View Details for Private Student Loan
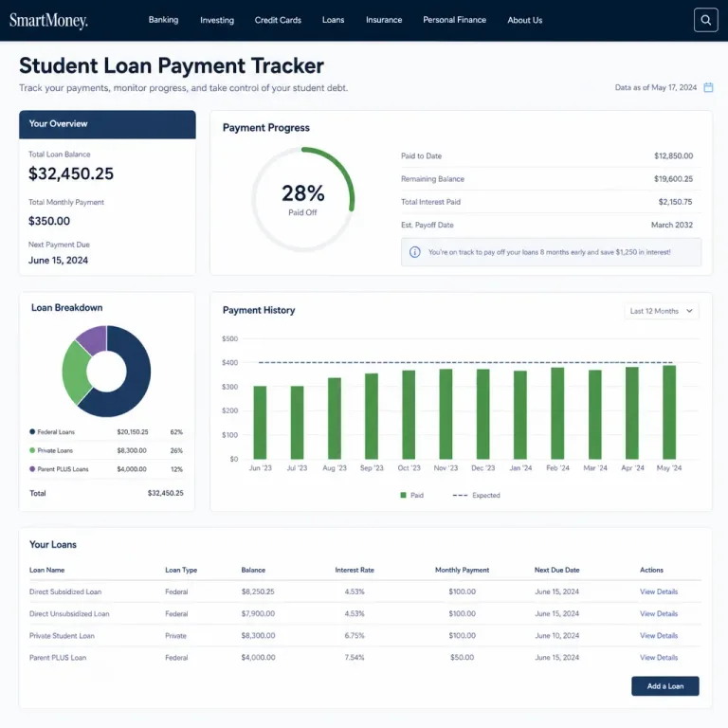Image resolution: width=728 pixels, height=728 pixels. 659,636
